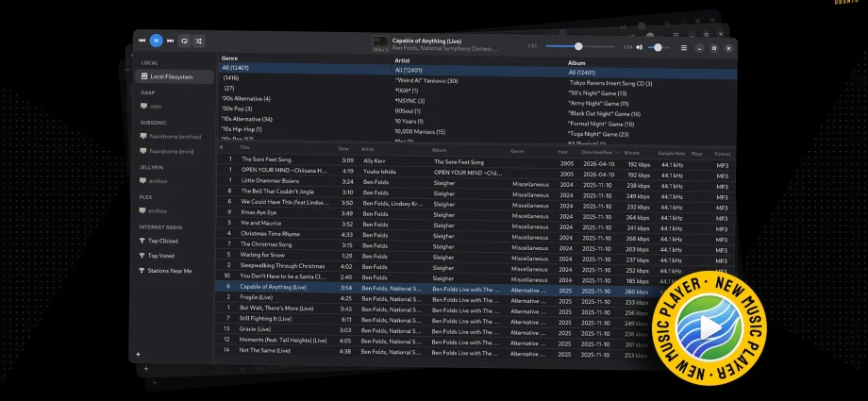
Task: Sort by the Title column header
Action: [x=244, y=148]
